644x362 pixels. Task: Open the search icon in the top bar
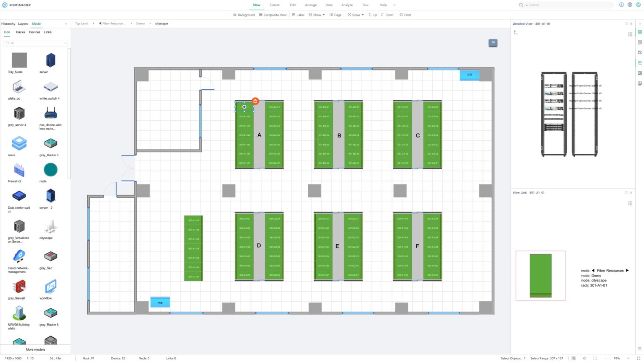tap(520, 5)
